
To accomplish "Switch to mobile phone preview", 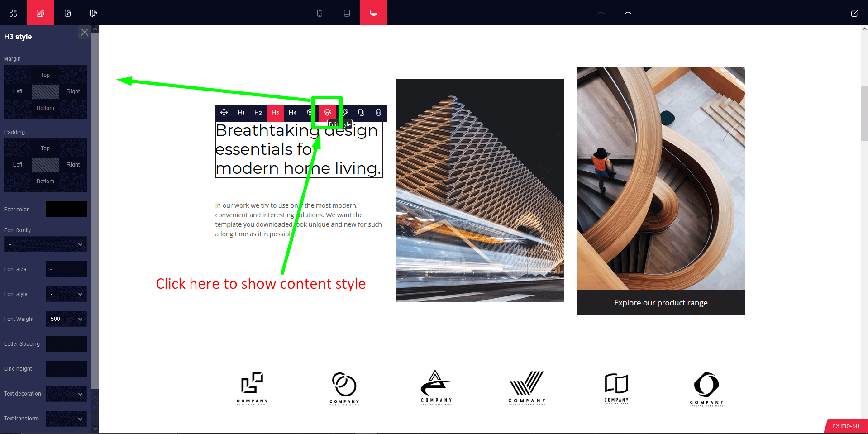I will [x=320, y=13].
